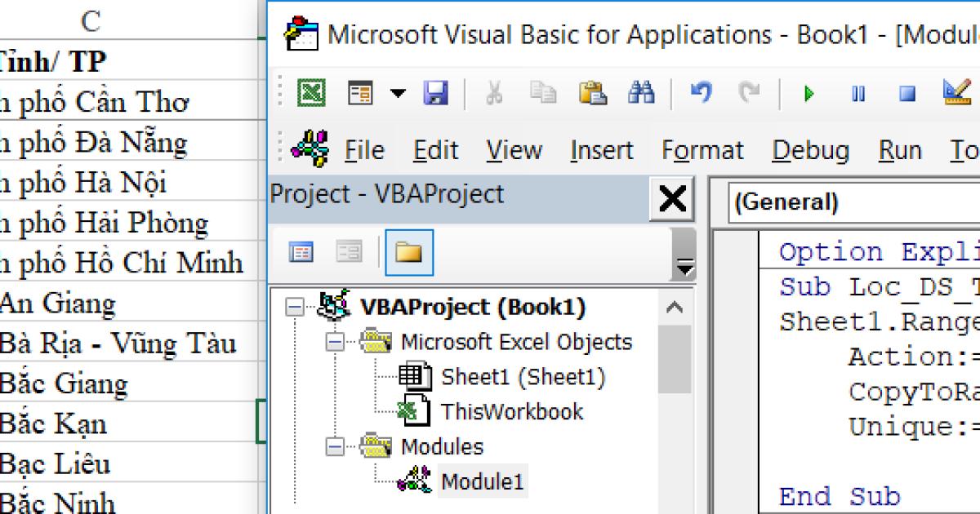Click the View Code icon in Project panel
The width and height of the screenshot is (980, 514).
[302, 253]
